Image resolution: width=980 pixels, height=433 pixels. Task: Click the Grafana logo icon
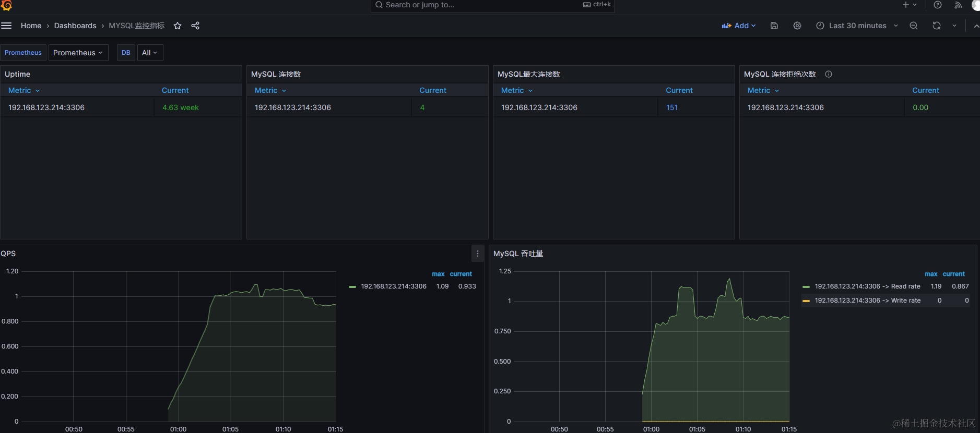(6, 5)
